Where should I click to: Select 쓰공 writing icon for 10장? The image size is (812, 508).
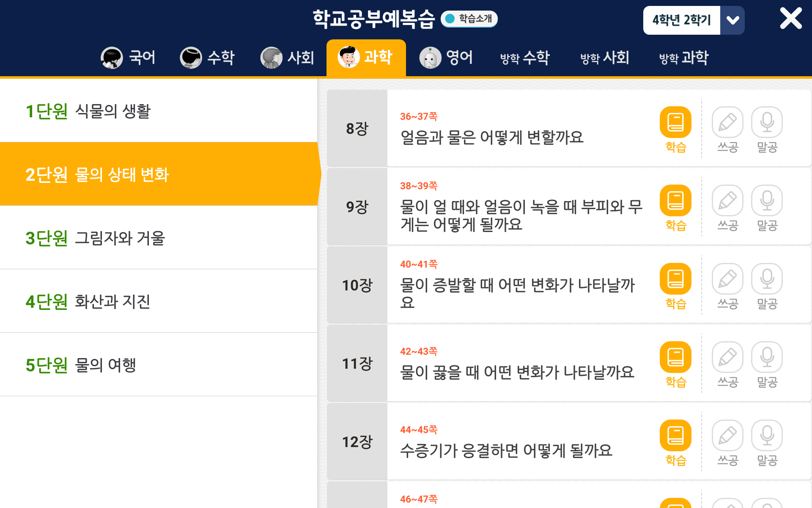coord(727,279)
